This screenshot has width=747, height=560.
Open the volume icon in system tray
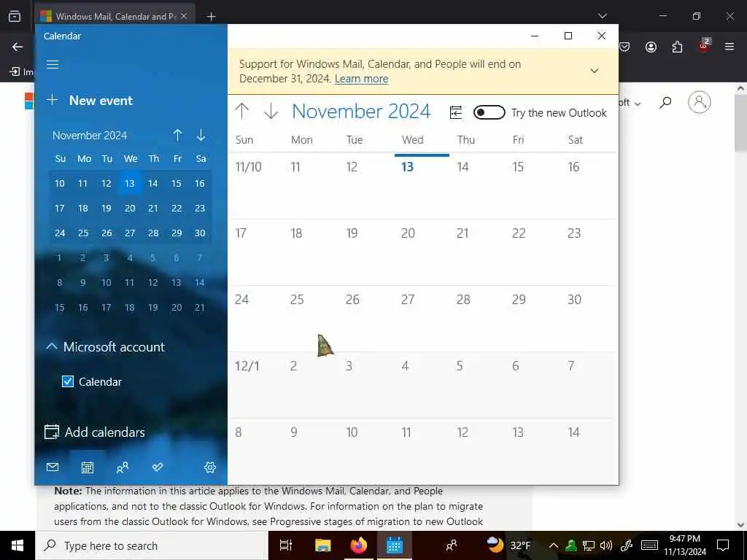pos(606,545)
